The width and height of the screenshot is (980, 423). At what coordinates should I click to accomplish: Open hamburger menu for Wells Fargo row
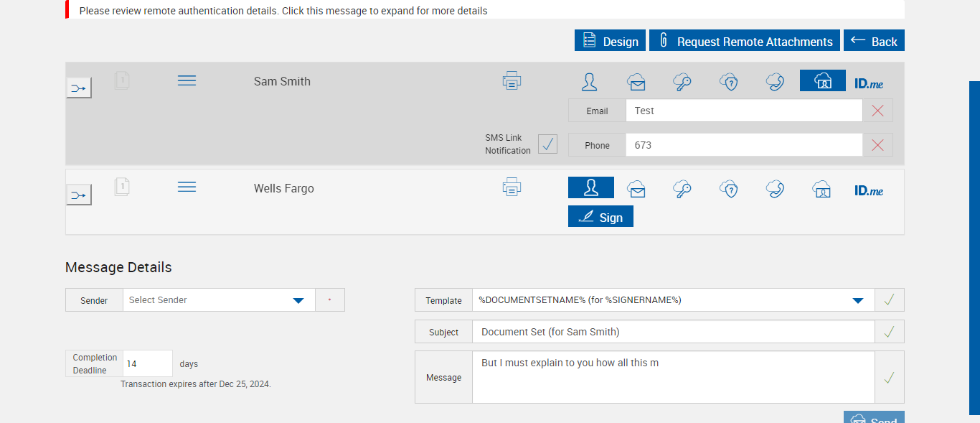187,187
